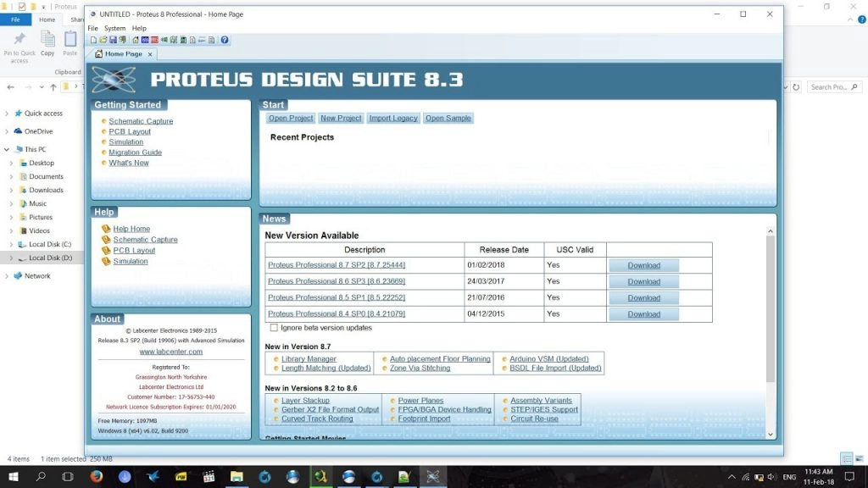Expand Network node in File Explorer
The height and width of the screenshot is (488, 868).
7,276
